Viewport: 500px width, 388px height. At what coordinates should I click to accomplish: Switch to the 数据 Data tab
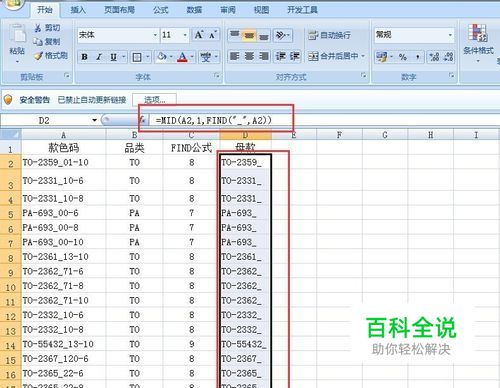194,10
